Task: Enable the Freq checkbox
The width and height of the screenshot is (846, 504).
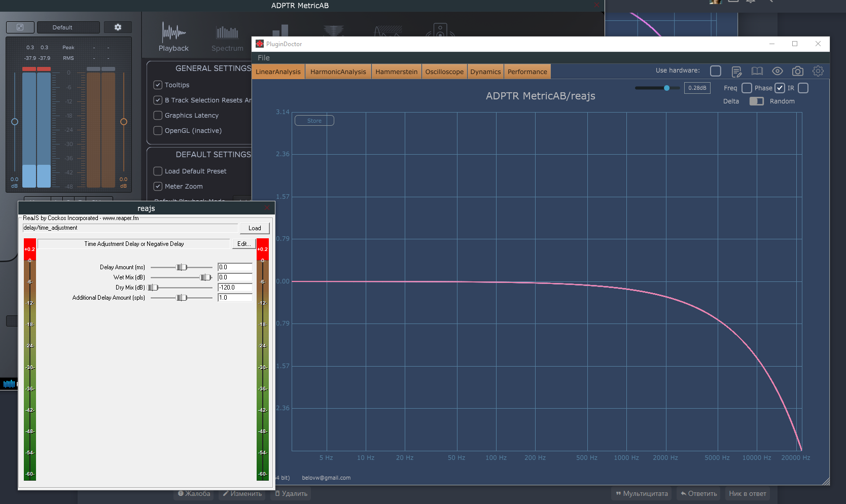Action: pyautogui.click(x=747, y=88)
